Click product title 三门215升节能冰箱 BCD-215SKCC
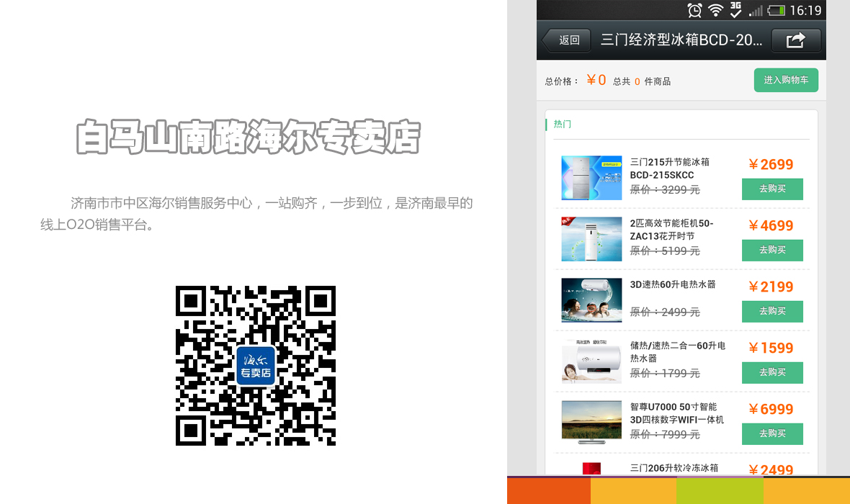Viewport: 850px width, 504px height. [669, 168]
